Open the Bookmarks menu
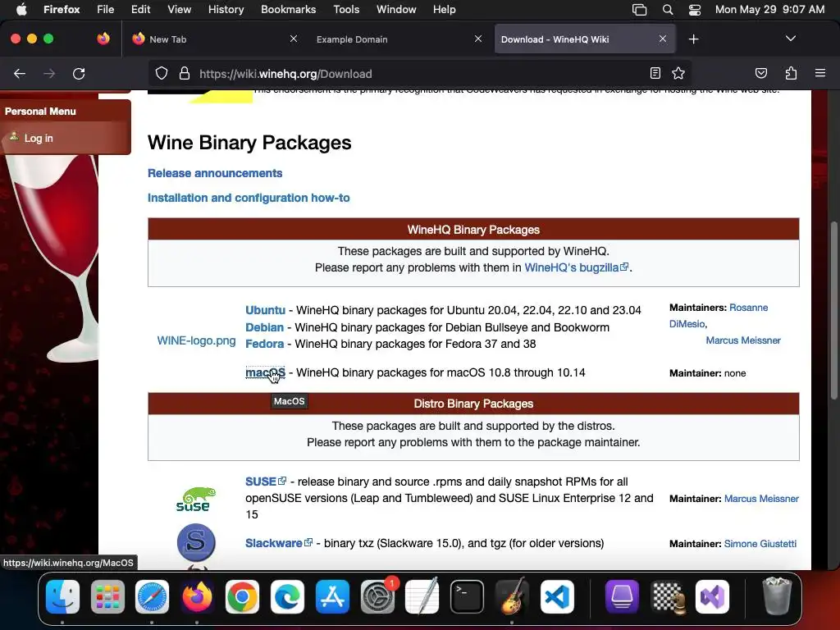The height and width of the screenshot is (630, 840). [288, 9]
